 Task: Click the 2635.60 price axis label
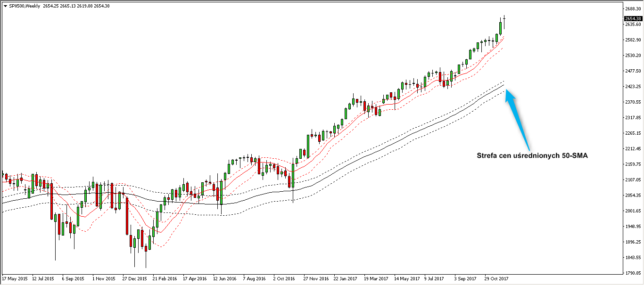coord(632,24)
